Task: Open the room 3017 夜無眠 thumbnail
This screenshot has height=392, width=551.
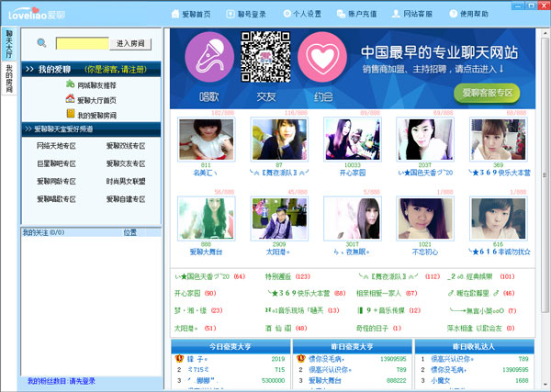Action: click(353, 218)
